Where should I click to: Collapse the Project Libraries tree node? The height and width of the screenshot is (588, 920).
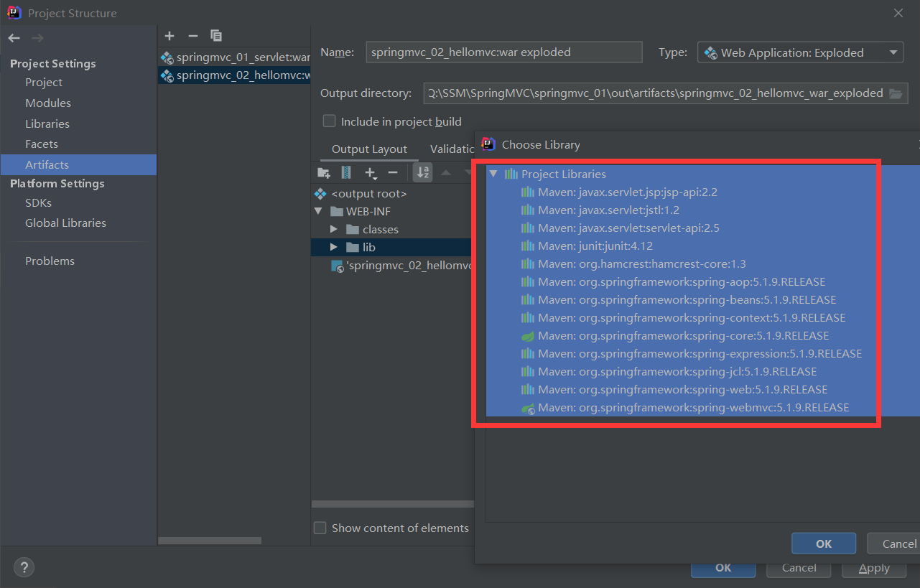point(493,174)
